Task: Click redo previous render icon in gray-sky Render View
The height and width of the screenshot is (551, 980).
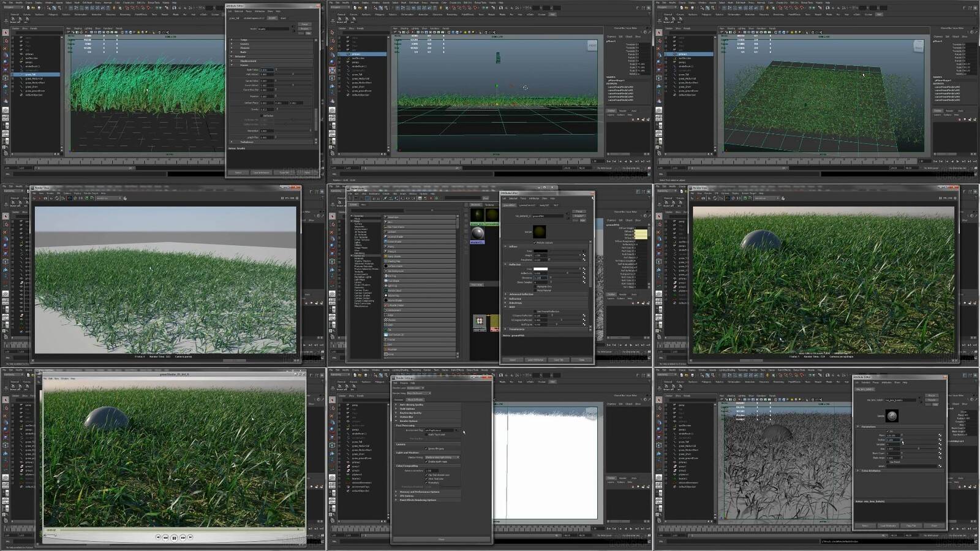Action: coord(34,198)
